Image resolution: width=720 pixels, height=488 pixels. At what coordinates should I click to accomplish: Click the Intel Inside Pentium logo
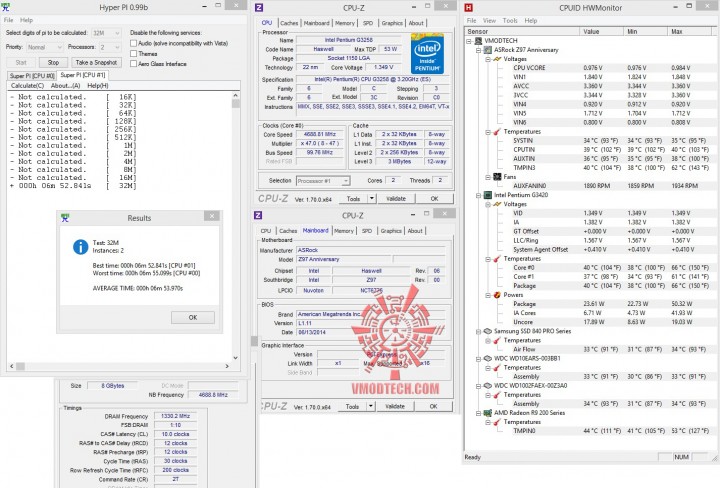pos(427,54)
